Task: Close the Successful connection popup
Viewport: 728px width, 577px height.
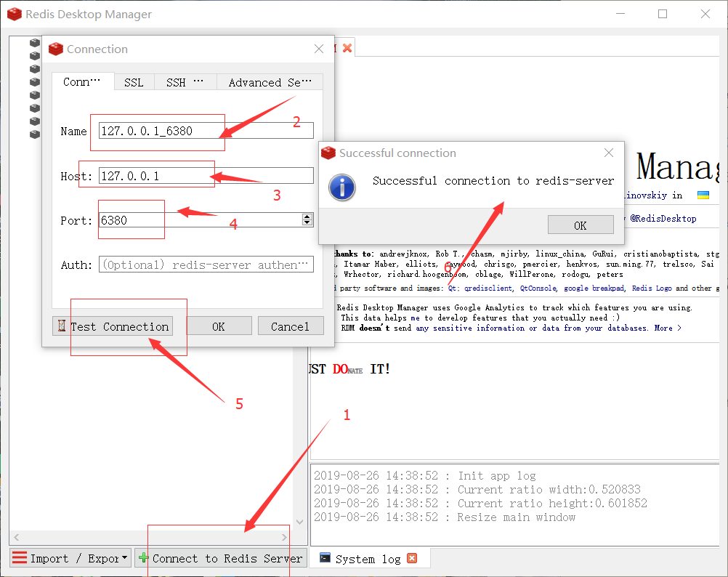Action: (609, 153)
